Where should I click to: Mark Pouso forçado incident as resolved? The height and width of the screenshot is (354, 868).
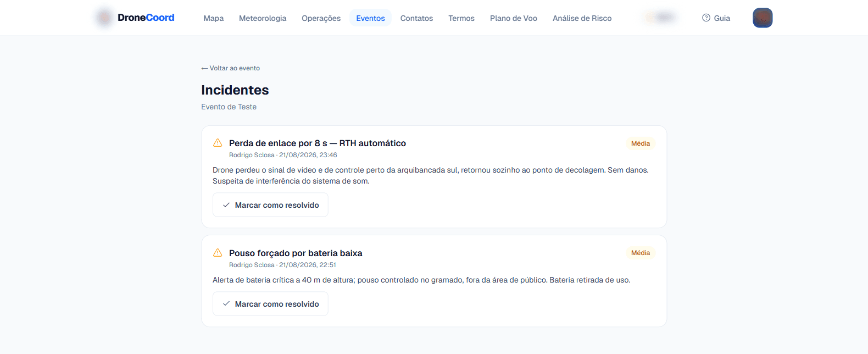[x=270, y=304]
